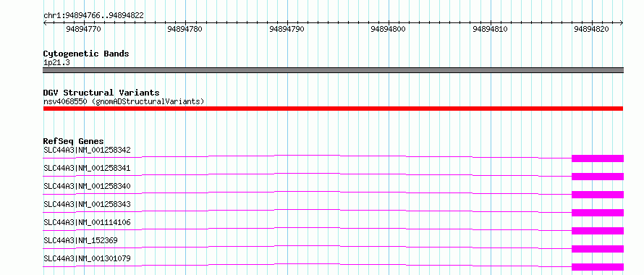Click the red nsv4068550 variant bar
Image resolution: width=644 pixels, height=275 pixels.
click(333, 109)
